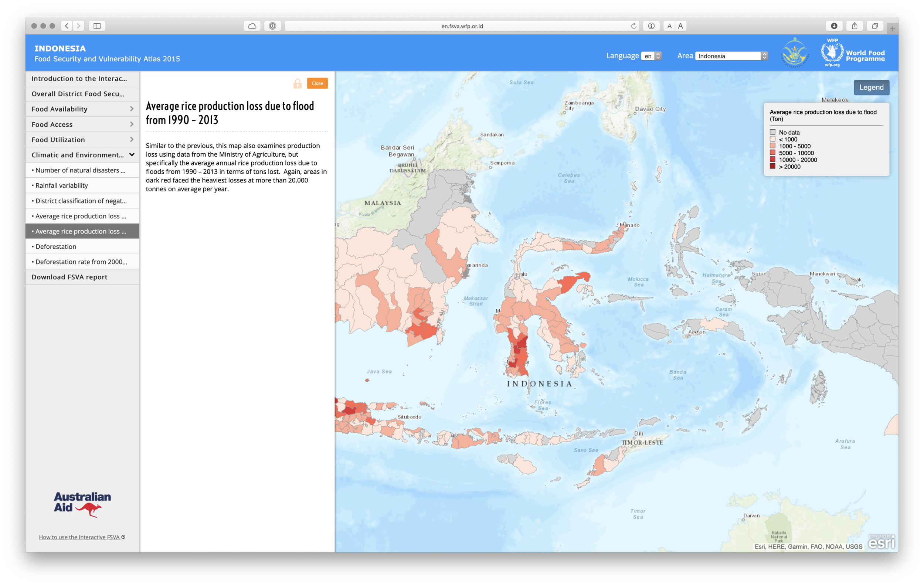Viewport: 924px width, 586px height.
Task: Click the 'Celebes Sea' map label
Action: pyautogui.click(x=569, y=178)
